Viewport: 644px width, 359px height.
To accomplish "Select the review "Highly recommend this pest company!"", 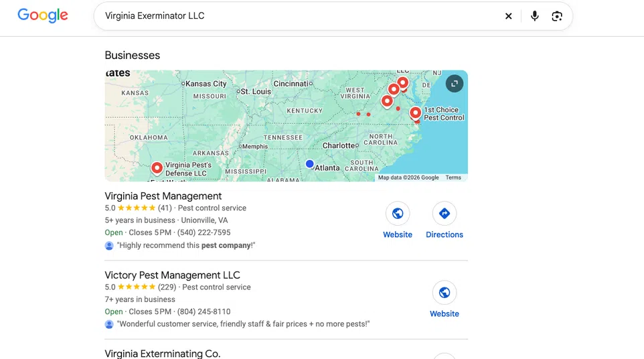I will (x=186, y=245).
